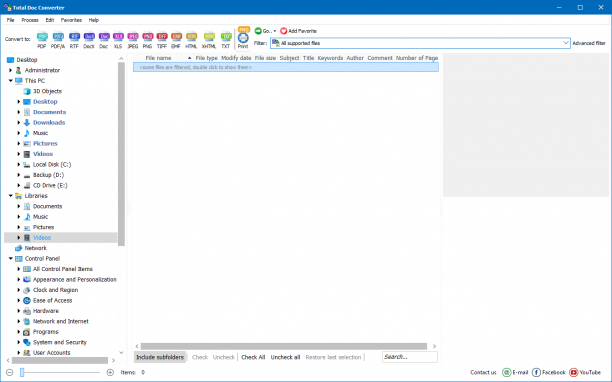Image resolution: width=612 pixels, height=382 pixels.
Task: Convert to XHTML format
Action: 209,40
